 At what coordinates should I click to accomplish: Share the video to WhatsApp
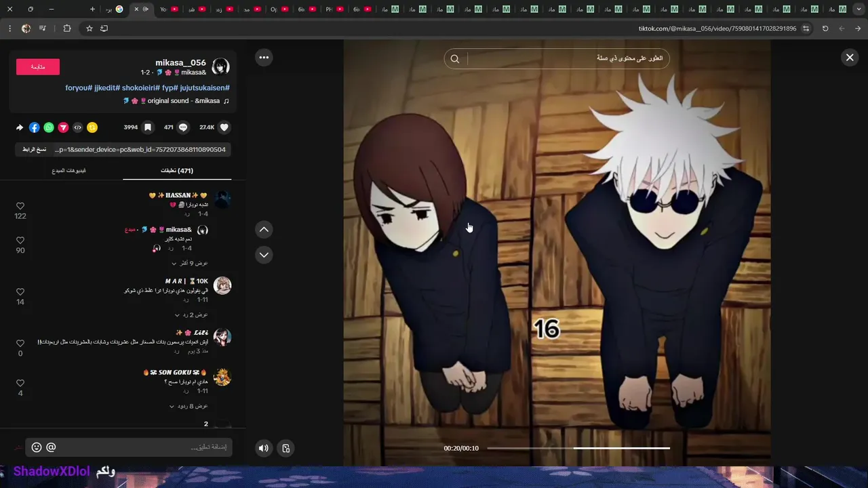(x=49, y=127)
